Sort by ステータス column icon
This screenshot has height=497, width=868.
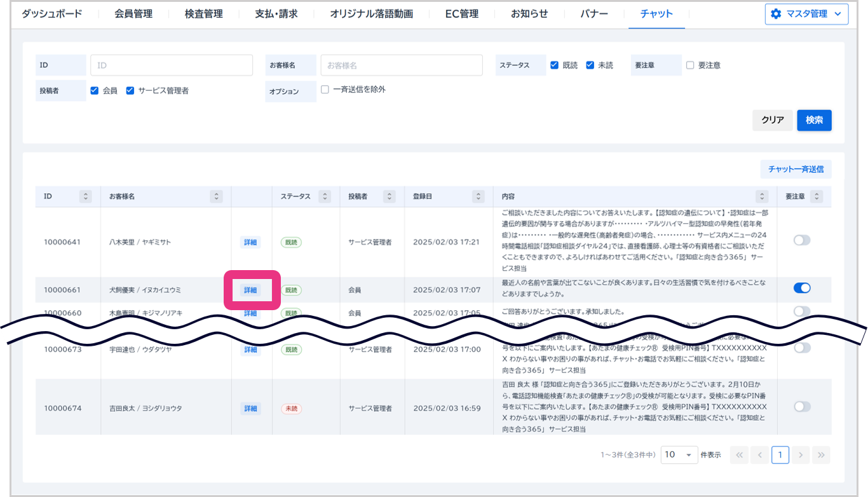pos(324,196)
